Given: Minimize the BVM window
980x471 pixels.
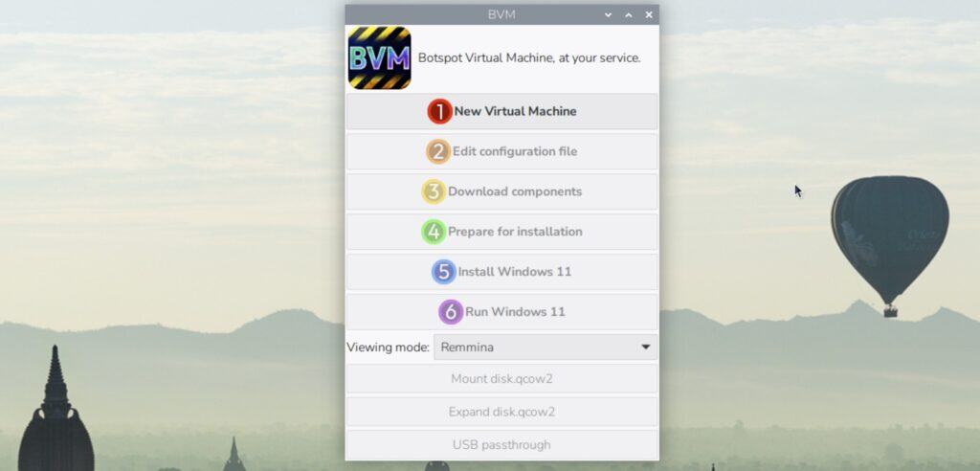Looking at the screenshot, I should (x=608, y=14).
